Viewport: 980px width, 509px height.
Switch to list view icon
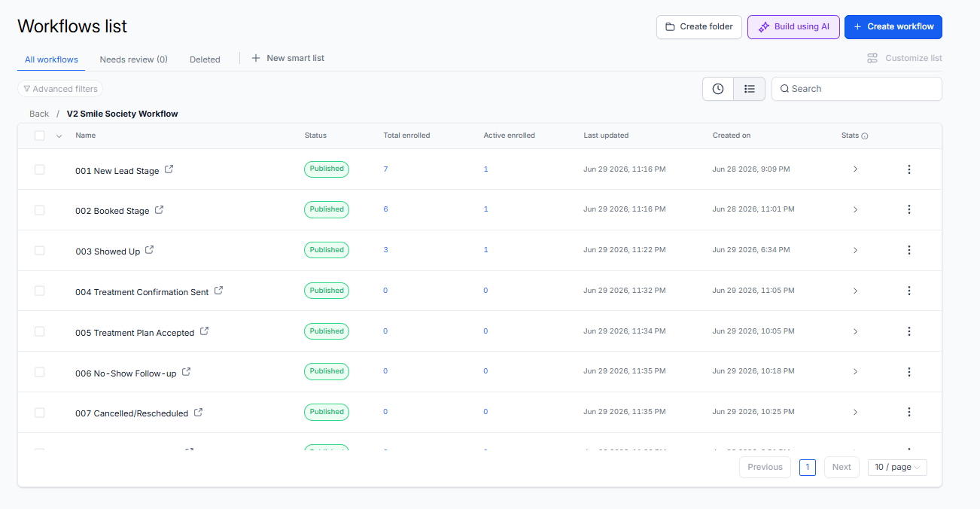(x=750, y=89)
